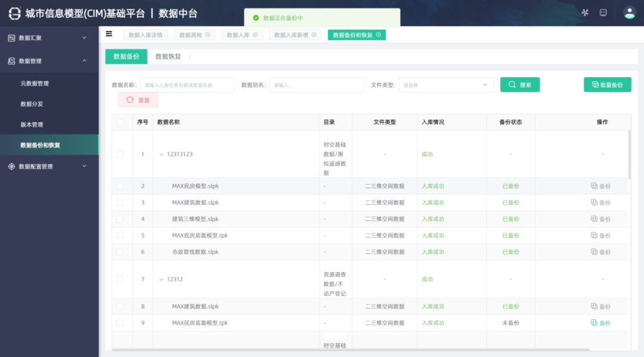Click the table vertical scrollbar

pyautogui.click(x=629, y=154)
